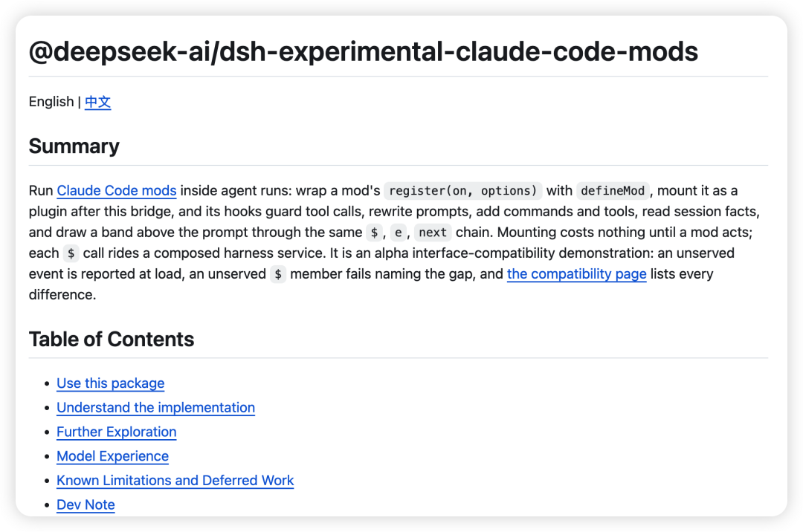Open the compatibility page link
803x532 pixels.
click(577, 274)
